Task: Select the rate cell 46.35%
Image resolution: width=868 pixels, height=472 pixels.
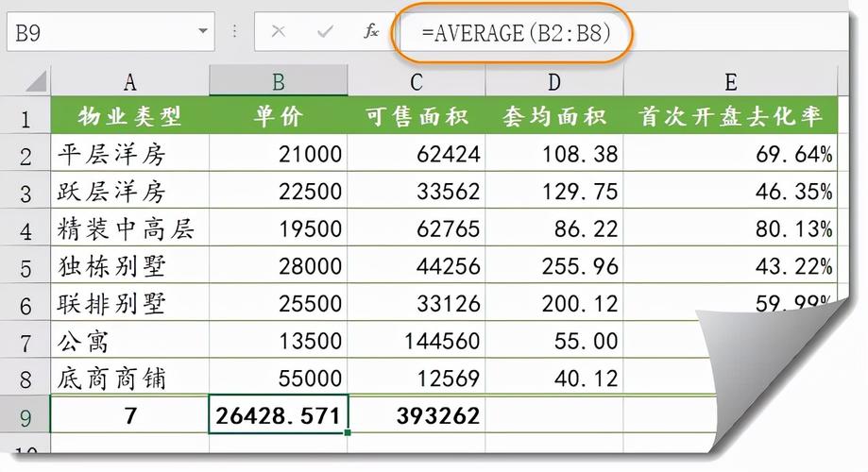Action: [730, 191]
